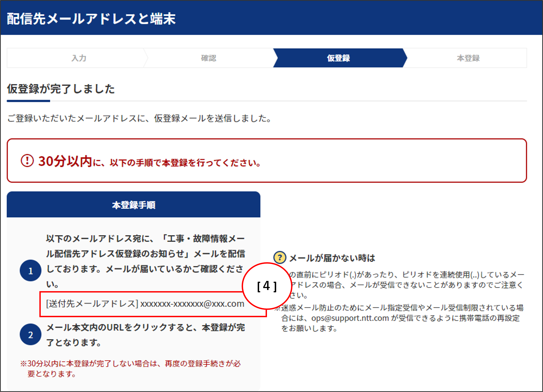This screenshot has width=543, height=392.
Task: Click the step 1 number circle
Action: (x=30, y=271)
